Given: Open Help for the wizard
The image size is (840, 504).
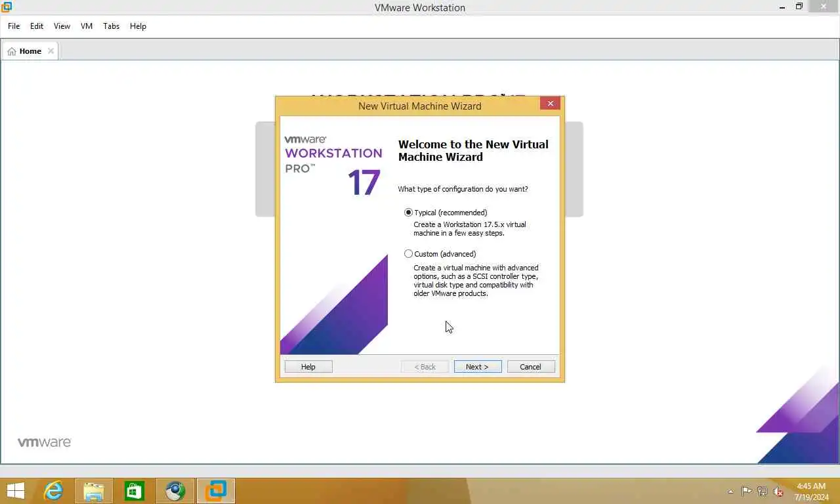Looking at the screenshot, I should pyautogui.click(x=308, y=367).
